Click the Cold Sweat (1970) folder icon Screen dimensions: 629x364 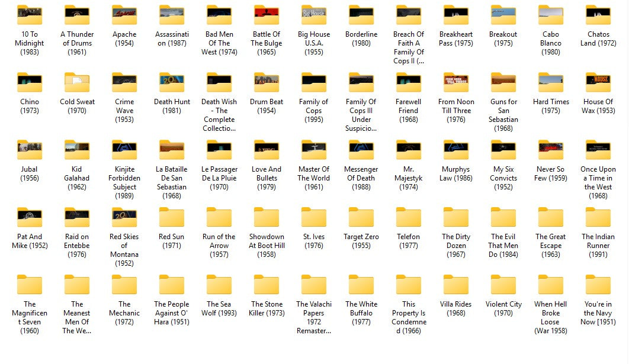(77, 83)
